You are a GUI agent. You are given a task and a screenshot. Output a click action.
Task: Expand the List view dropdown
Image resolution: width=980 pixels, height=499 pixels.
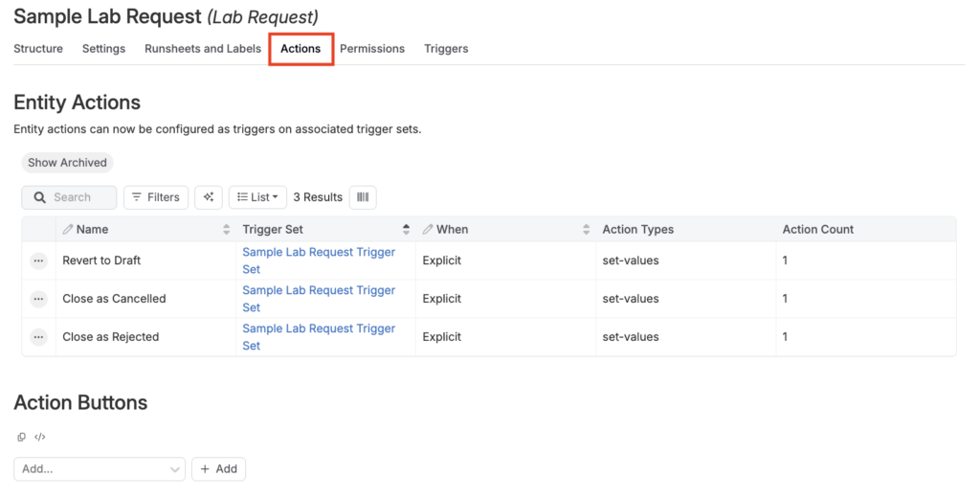click(x=257, y=197)
